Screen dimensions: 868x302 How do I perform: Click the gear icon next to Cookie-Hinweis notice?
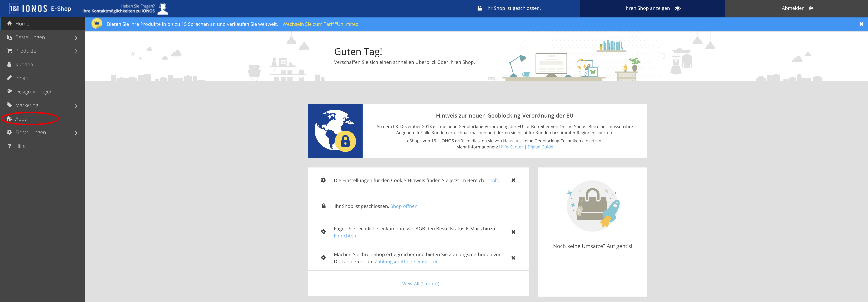[323, 180]
